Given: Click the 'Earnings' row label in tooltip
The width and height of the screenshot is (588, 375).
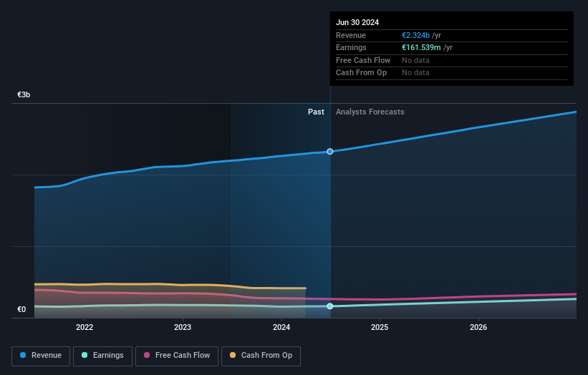Looking at the screenshot, I should 351,47.
